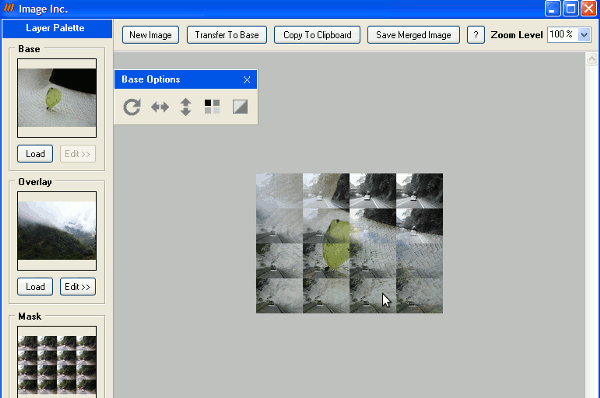The height and width of the screenshot is (398, 600).
Task: Select the Overlay mountain thumbnail
Action: pos(57,231)
